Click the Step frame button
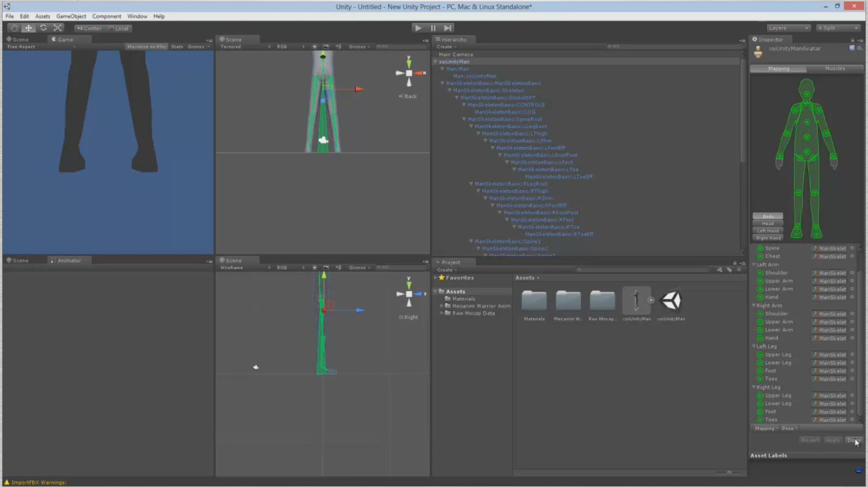Image resolution: width=868 pixels, height=487 pixels. 448,28
